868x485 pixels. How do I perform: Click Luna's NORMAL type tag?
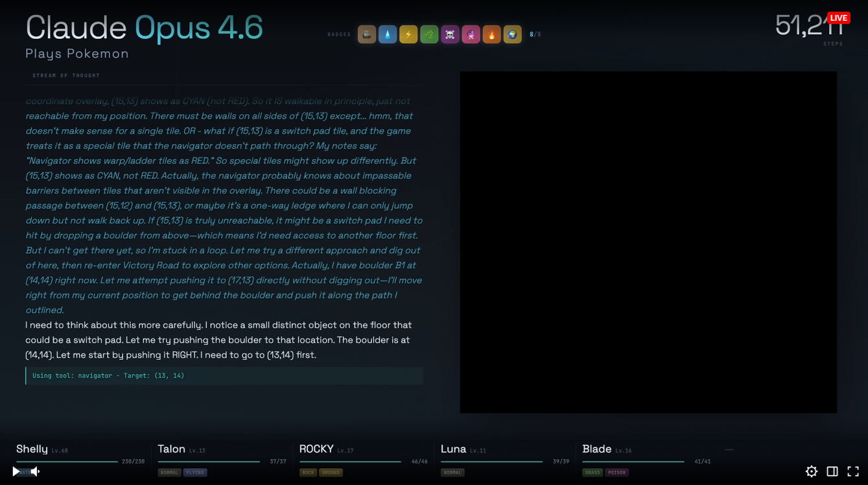[452, 473]
